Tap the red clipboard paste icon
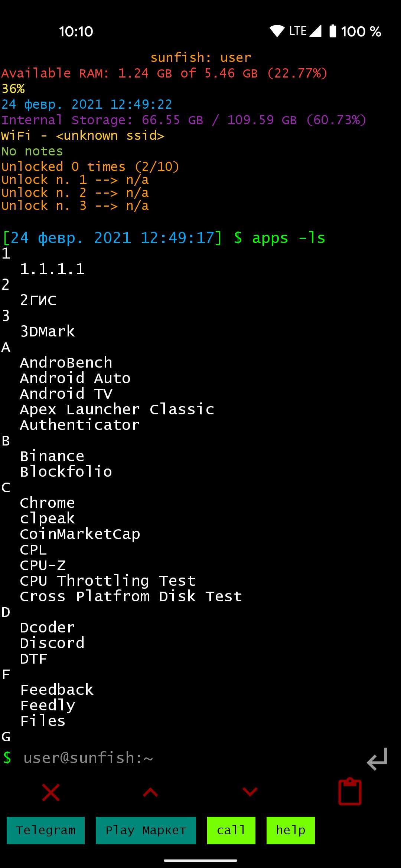The image size is (401, 868). (350, 792)
